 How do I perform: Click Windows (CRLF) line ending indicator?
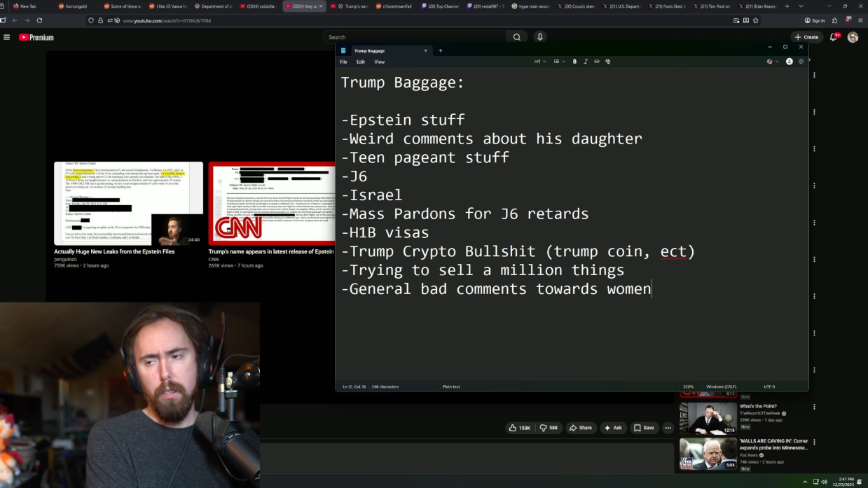coord(721,386)
